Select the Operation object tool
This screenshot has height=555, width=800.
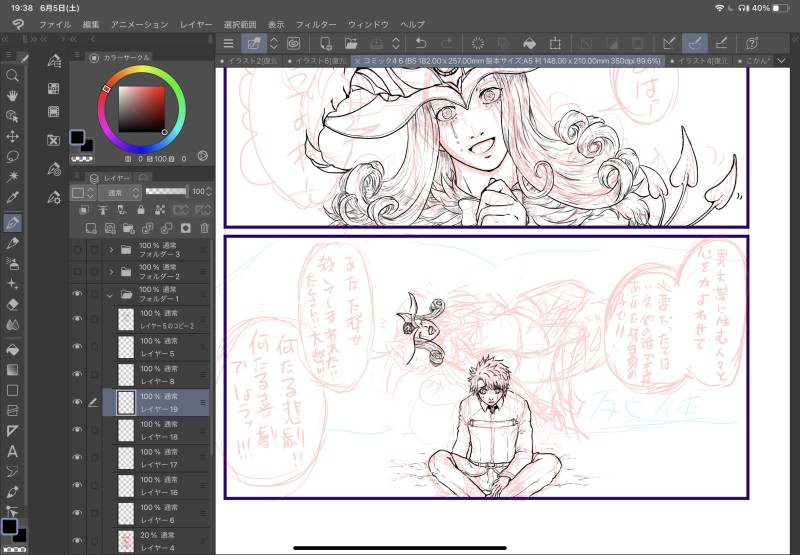[12, 116]
